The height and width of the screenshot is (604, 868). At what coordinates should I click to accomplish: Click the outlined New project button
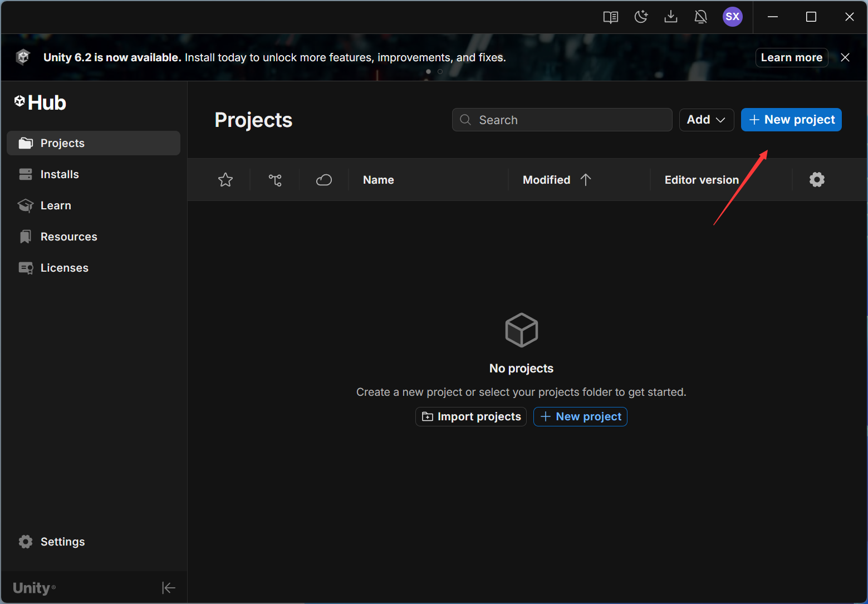click(x=580, y=416)
